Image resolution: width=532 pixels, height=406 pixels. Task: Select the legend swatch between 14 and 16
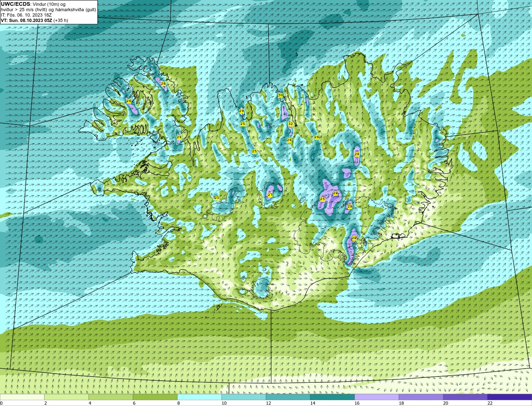point(332,397)
